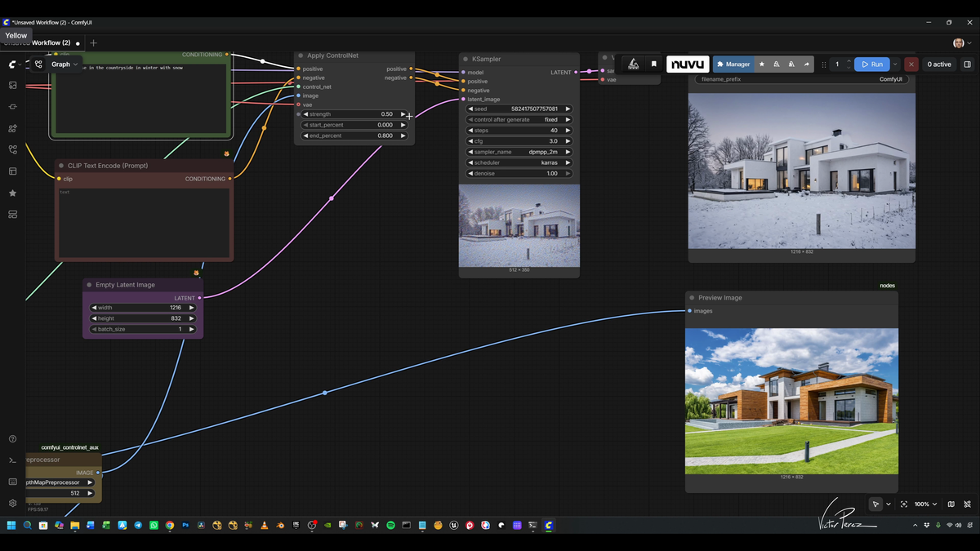
Task: Expand the Run button options chevron
Action: 895,64
